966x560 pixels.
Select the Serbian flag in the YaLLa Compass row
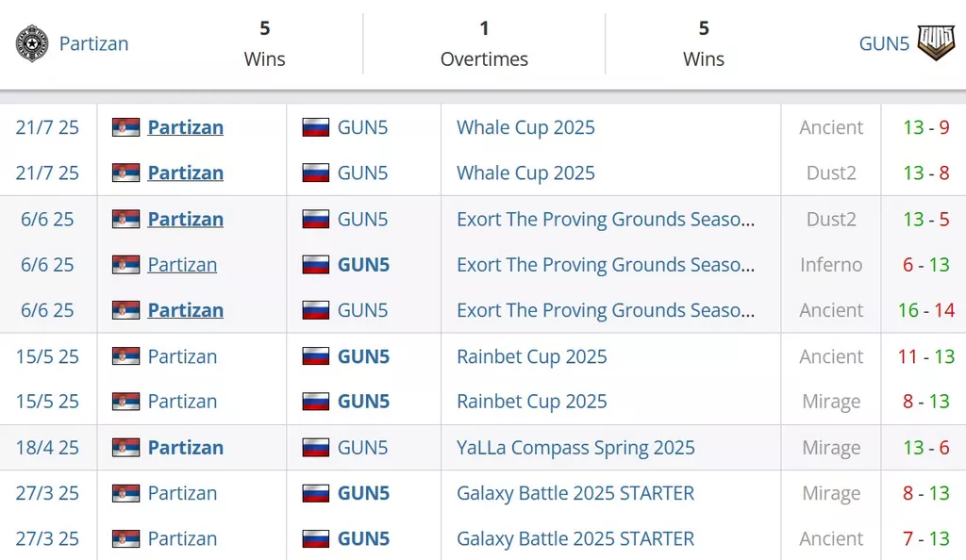tap(125, 448)
